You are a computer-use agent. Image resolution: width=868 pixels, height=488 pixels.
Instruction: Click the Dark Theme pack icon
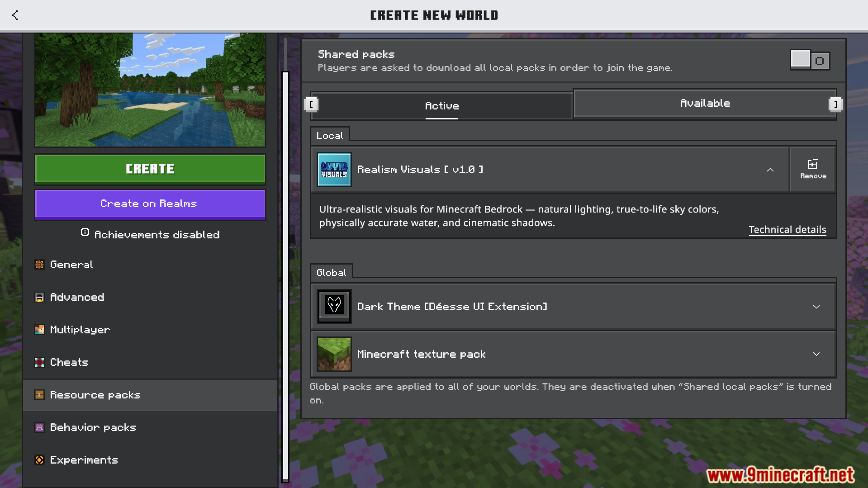pos(334,307)
